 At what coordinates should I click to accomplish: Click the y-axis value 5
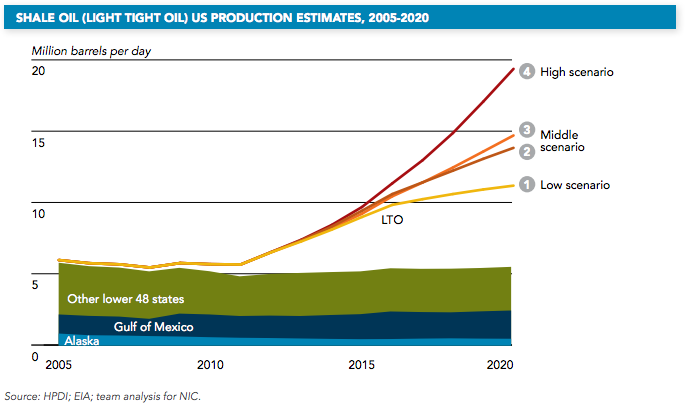coord(35,285)
